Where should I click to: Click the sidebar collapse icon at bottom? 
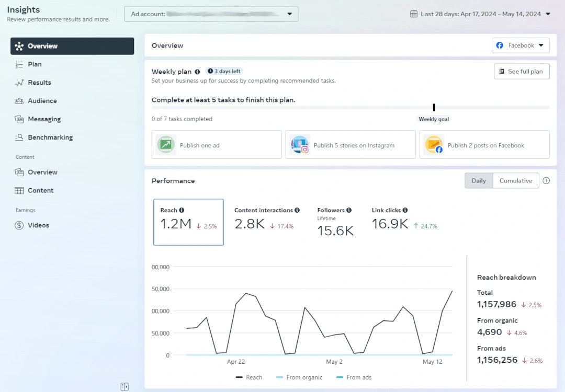pyautogui.click(x=125, y=387)
